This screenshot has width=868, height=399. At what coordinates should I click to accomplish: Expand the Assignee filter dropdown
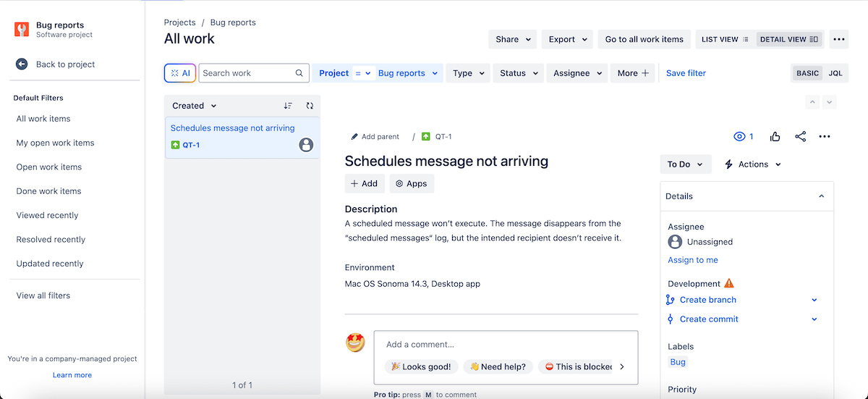[577, 73]
